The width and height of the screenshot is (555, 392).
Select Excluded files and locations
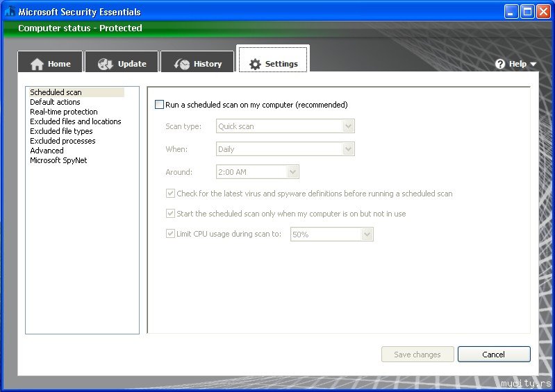(x=76, y=121)
